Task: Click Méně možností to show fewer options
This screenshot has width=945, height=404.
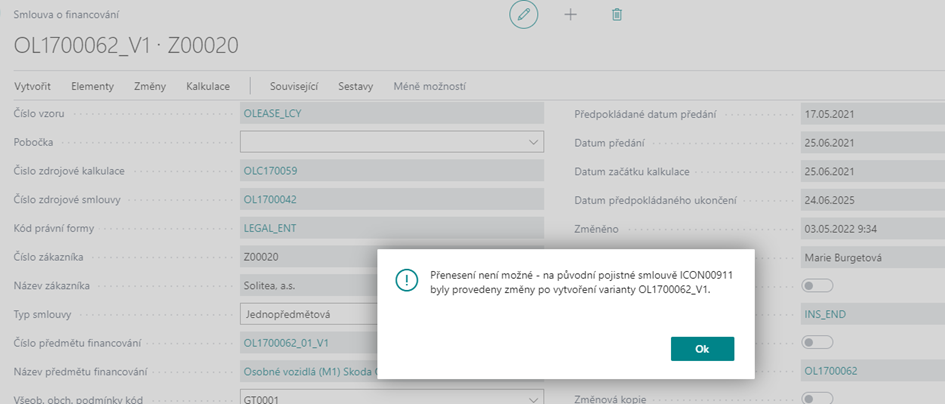Action: (x=429, y=86)
